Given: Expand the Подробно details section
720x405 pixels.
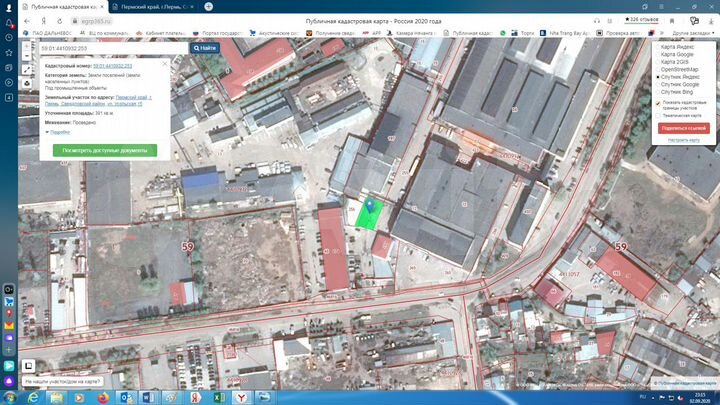Looking at the screenshot, I should coord(58,132).
